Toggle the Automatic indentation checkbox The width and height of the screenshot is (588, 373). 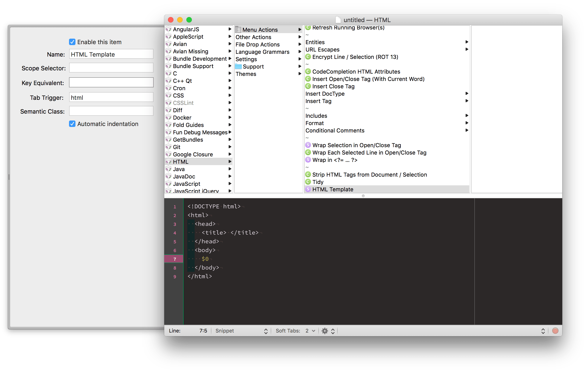click(72, 124)
